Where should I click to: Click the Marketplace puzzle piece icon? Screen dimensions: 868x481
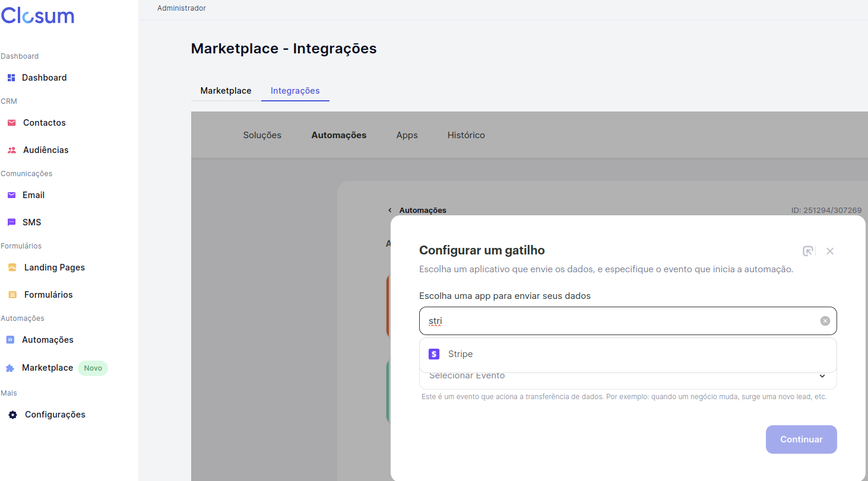[x=10, y=368]
